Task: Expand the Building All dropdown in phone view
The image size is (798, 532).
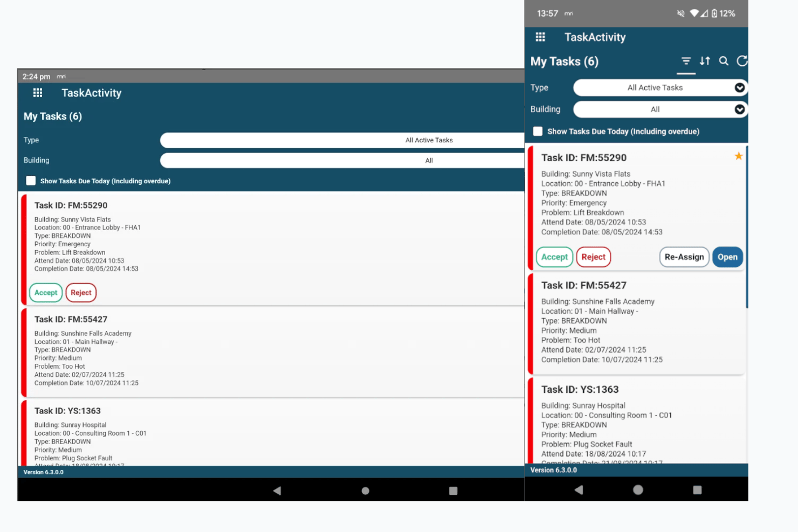Action: click(x=660, y=109)
